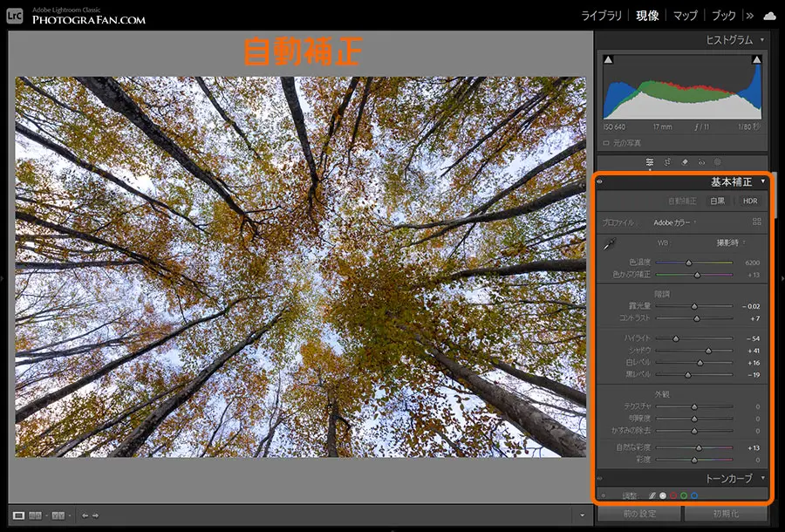785x532 pixels.
Task: Click the 前の設定 button
Action: [x=639, y=514]
